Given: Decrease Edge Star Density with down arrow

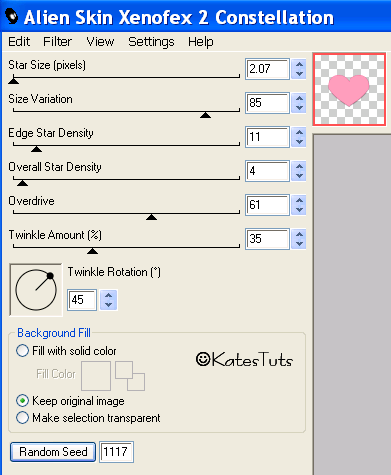Looking at the screenshot, I should (x=299, y=142).
